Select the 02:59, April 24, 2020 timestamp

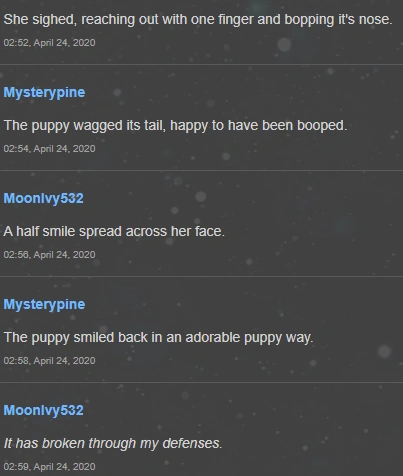tap(50, 467)
